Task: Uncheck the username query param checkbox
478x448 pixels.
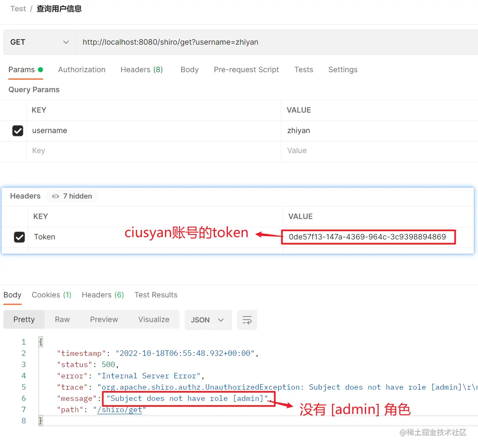Action: (18, 131)
